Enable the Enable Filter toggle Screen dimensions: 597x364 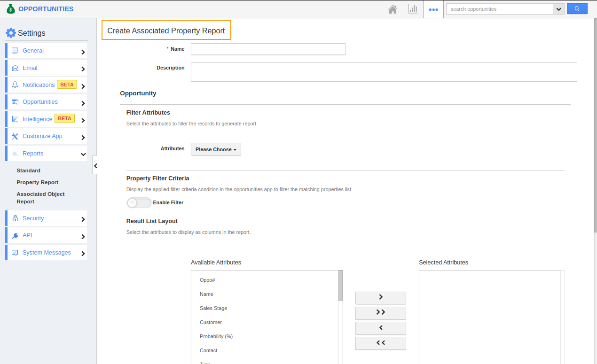139,202
